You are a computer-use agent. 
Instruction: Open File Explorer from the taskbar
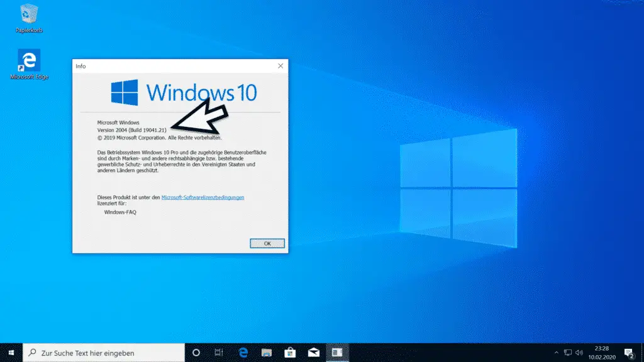tap(267, 353)
